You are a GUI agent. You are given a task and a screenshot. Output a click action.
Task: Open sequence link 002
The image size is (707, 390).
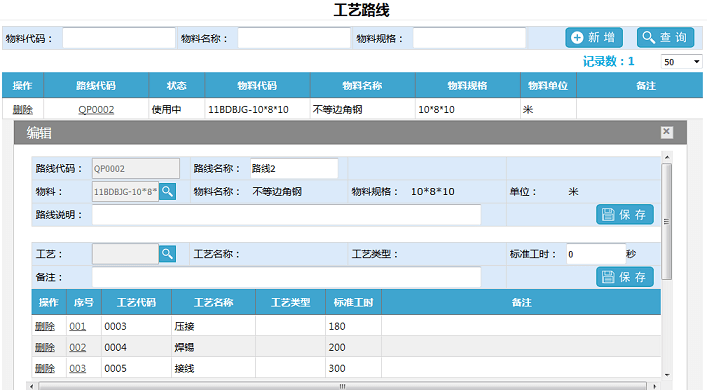tap(78, 348)
